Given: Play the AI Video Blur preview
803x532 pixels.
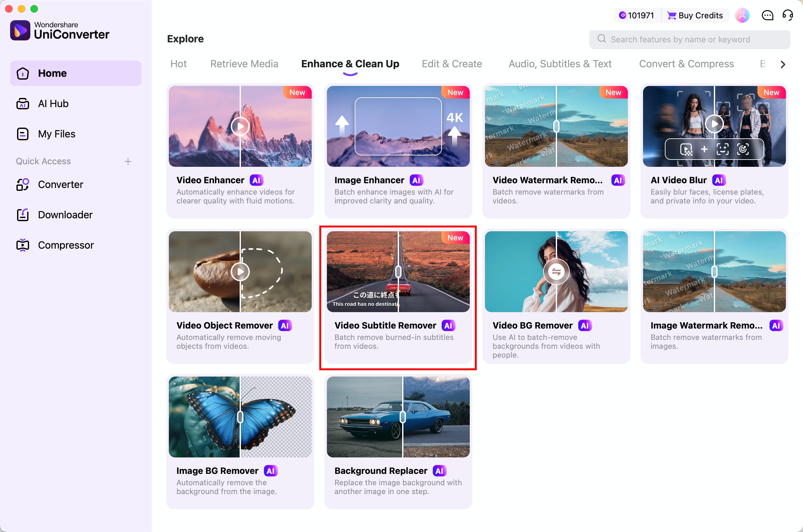Looking at the screenshot, I should pyautogui.click(x=714, y=124).
